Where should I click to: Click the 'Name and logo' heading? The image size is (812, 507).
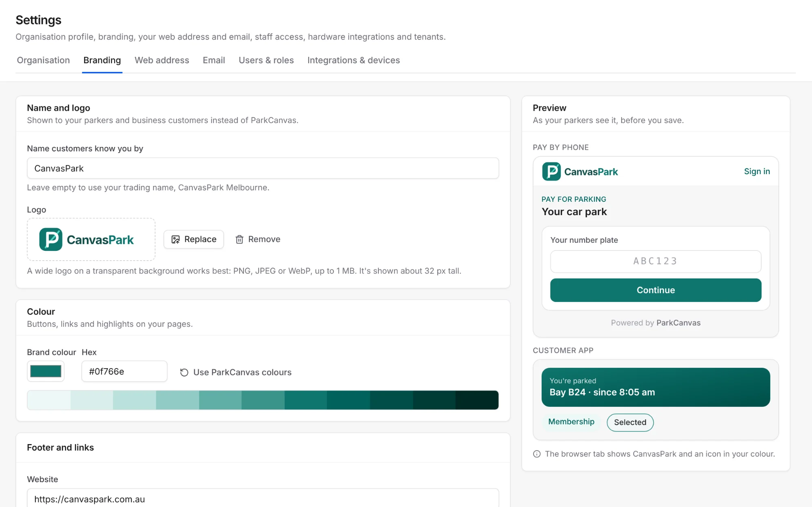point(58,108)
